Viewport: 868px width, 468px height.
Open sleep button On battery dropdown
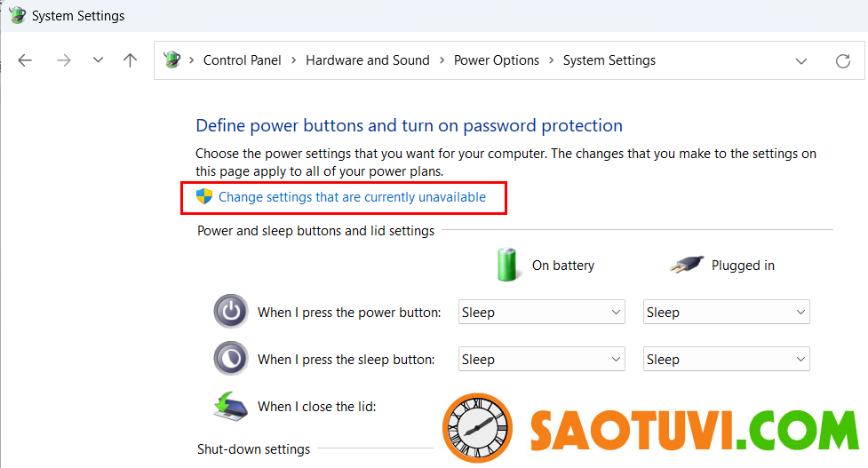541,360
